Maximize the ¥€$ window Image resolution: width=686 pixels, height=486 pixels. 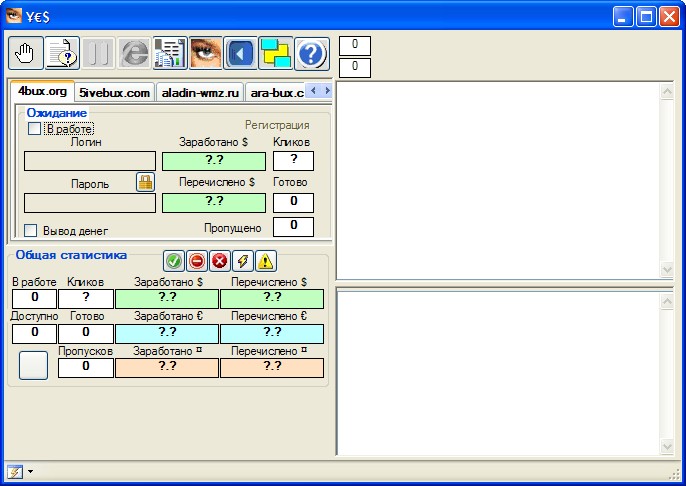(x=646, y=17)
